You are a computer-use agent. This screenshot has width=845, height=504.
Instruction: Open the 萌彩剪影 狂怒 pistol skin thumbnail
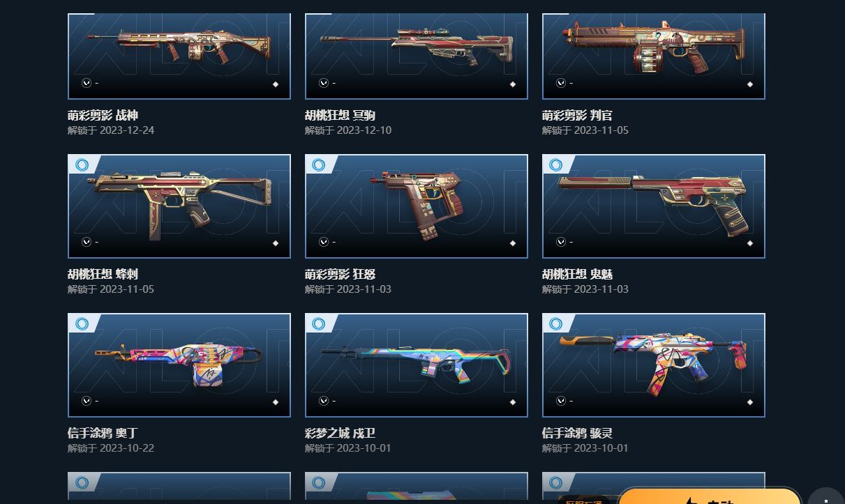[x=417, y=206]
